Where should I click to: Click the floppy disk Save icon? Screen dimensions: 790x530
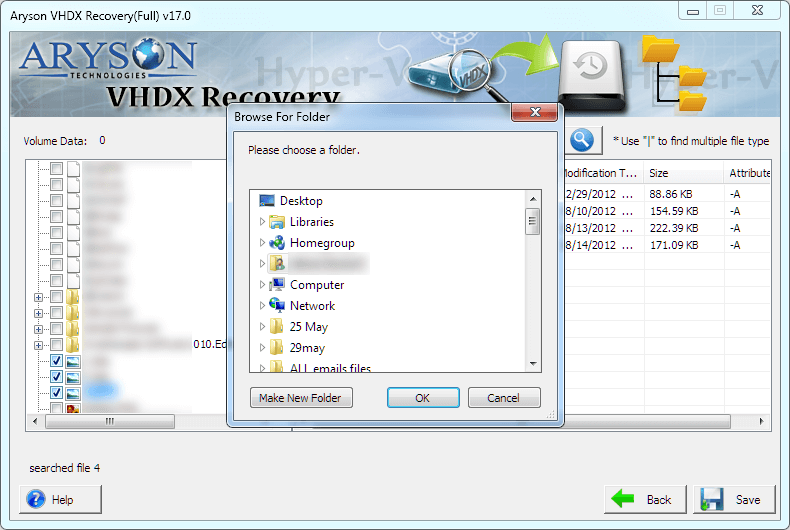pos(712,499)
